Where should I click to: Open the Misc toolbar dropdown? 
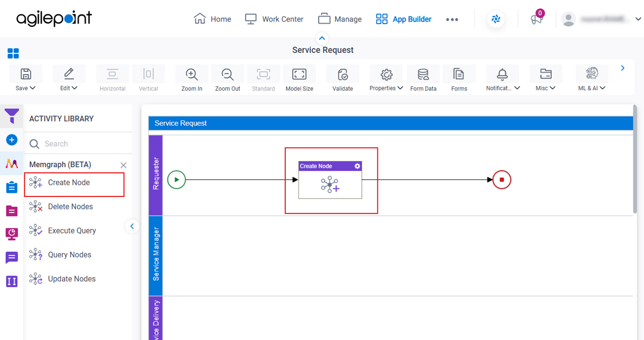click(545, 79)
